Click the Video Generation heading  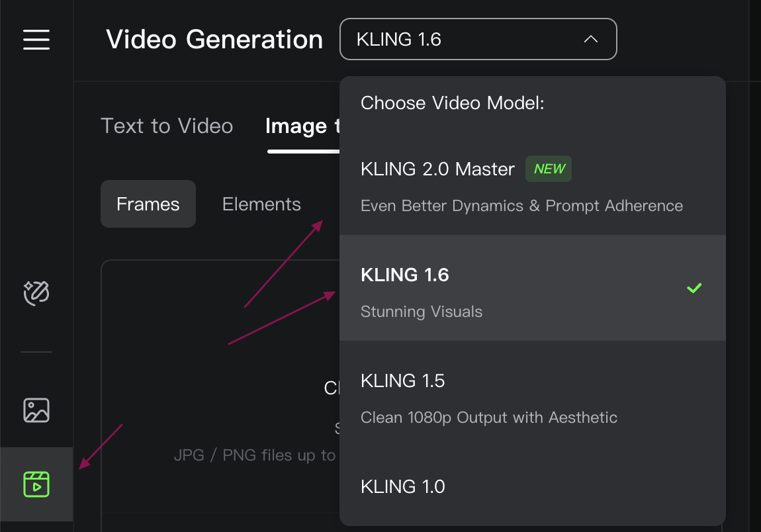point(214,40)
